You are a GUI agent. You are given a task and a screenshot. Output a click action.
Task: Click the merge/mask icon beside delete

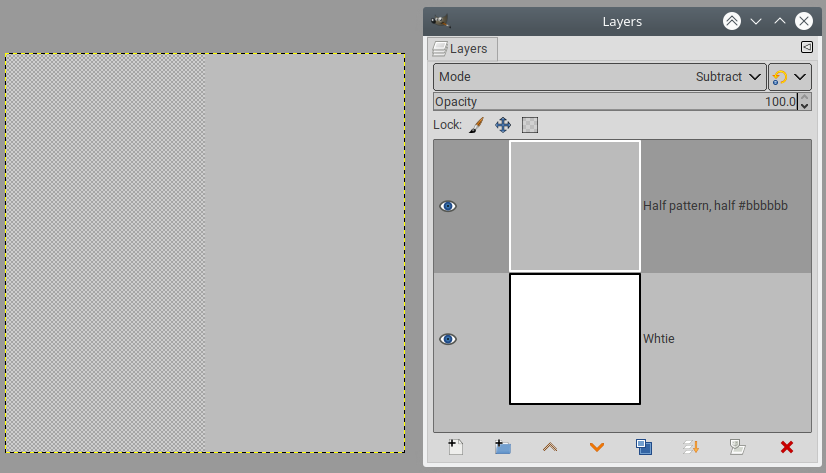coord(738,447)
